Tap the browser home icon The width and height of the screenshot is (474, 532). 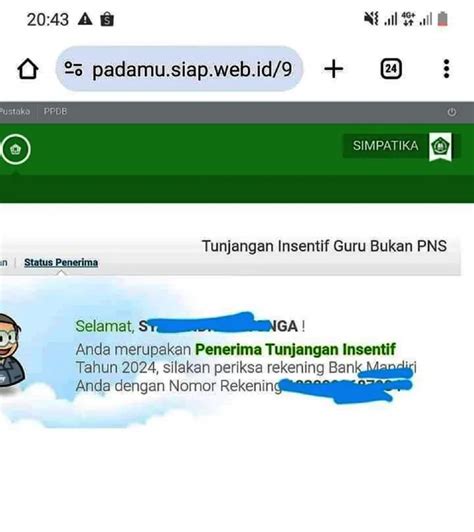coord(28,69)
